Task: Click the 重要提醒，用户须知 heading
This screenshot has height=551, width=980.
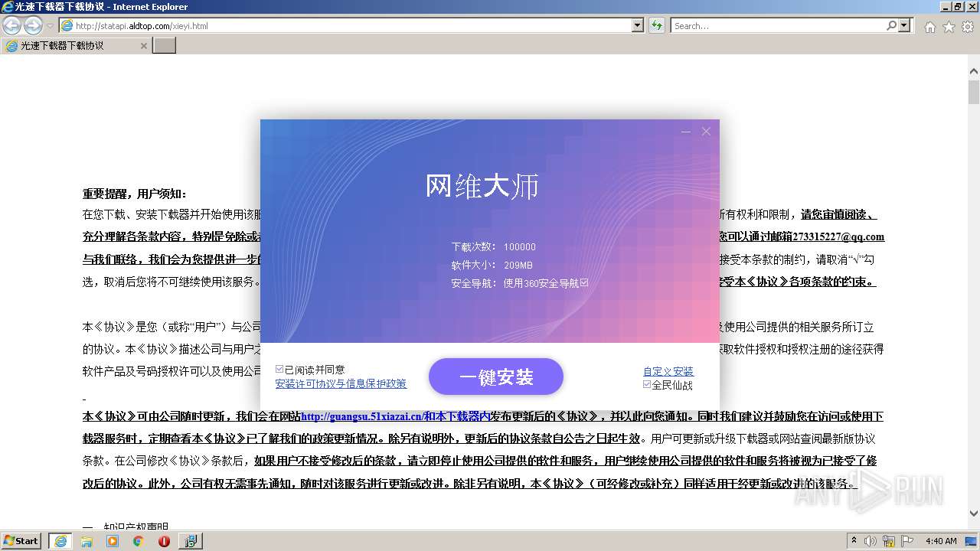Action: tap(135, 194)
